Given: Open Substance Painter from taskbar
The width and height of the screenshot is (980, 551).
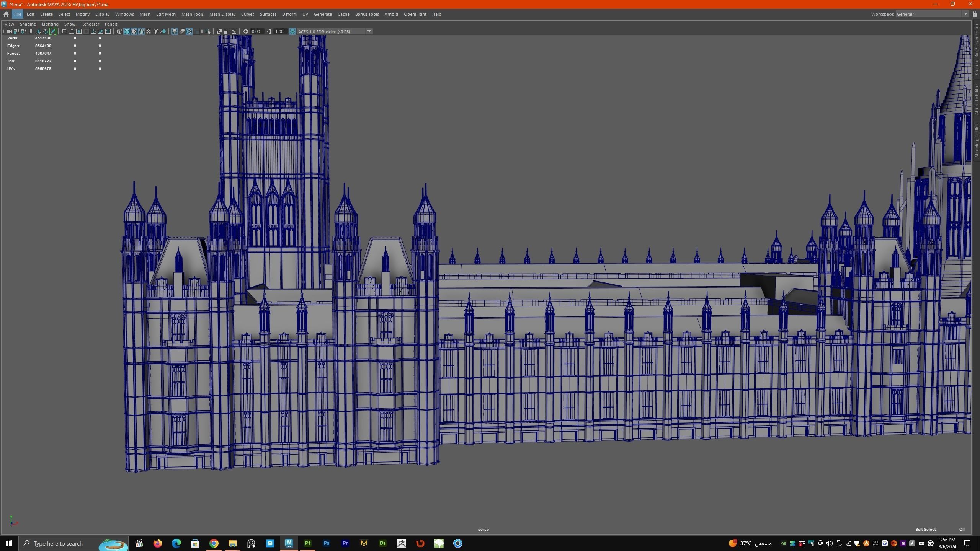Looking at the screenshot, I should tap(307, 543).
